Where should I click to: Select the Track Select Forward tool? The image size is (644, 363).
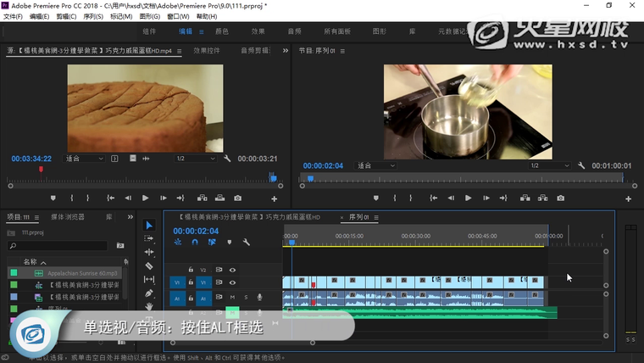(x=149, y=238)
